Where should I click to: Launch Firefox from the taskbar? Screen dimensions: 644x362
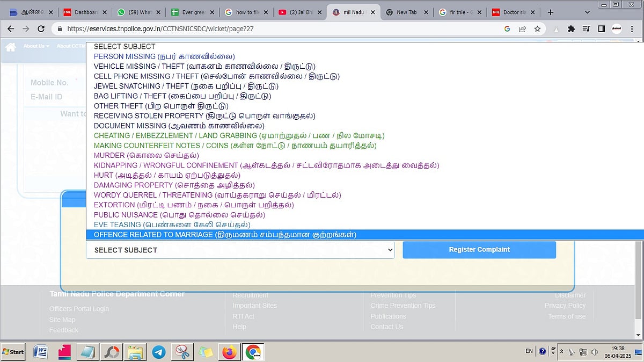coord(229,352)
